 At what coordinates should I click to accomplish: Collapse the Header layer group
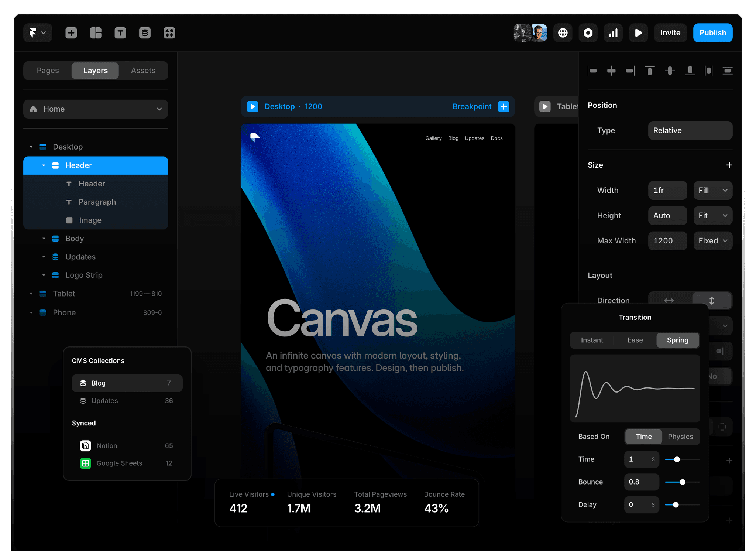pos(44,165)
